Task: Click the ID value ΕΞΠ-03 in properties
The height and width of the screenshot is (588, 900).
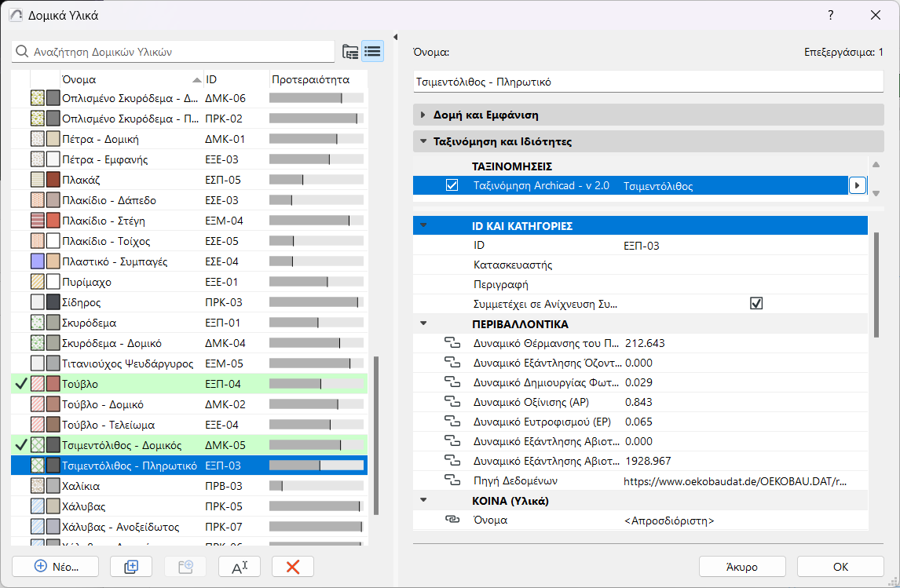Action: point(641,246)
